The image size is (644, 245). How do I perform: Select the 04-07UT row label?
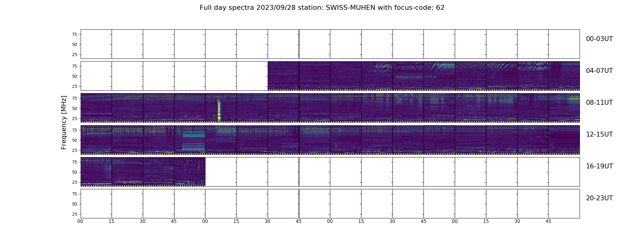pos(599,71)
